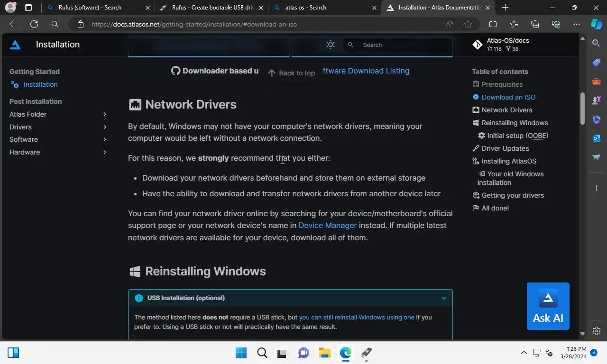
Task: Jump to Installing AtlasOS in contents
Action: 509,161
